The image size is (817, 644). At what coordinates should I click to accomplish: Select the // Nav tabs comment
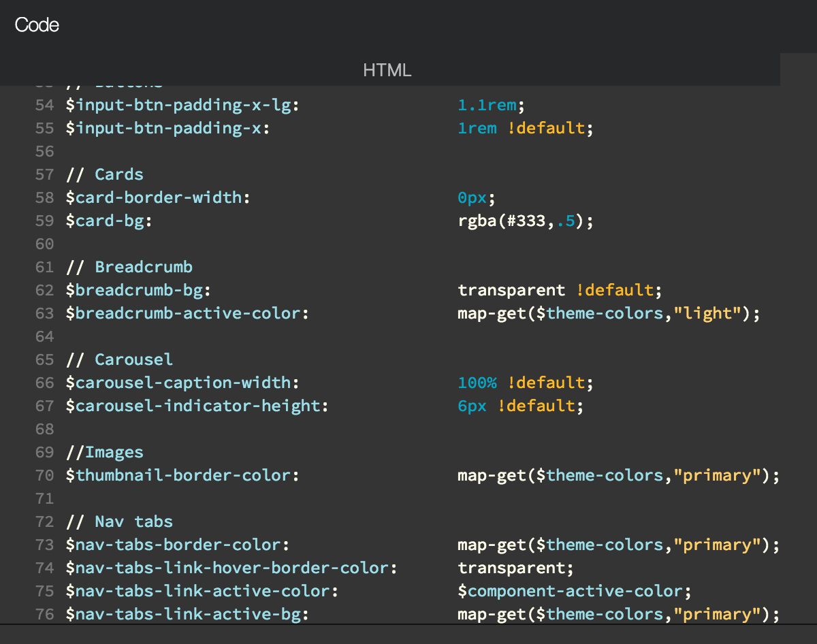tap(119, 521)
